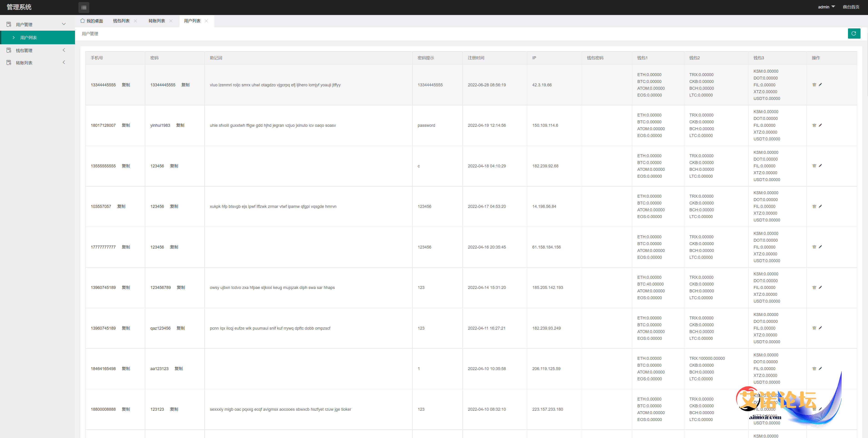Edit user 13555555555 with pencil icon
Viewport: 868px width, 438px height.
point(820,166)
